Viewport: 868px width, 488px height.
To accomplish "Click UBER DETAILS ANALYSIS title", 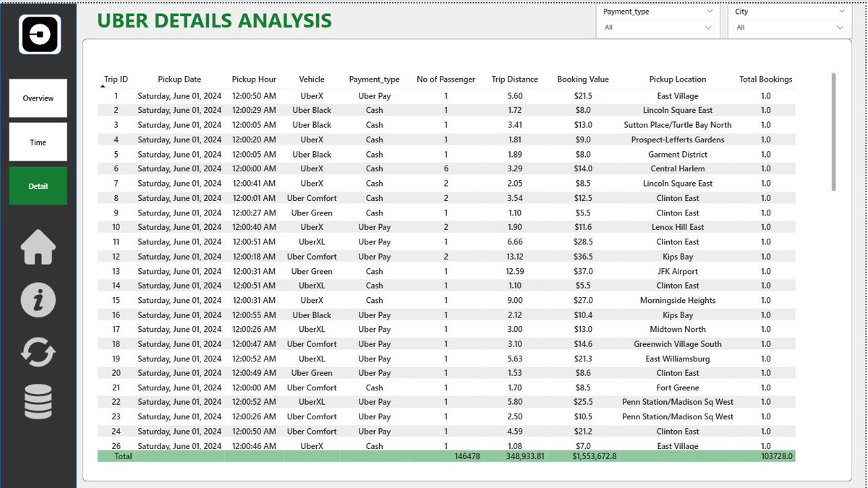I will click(215, 21).
